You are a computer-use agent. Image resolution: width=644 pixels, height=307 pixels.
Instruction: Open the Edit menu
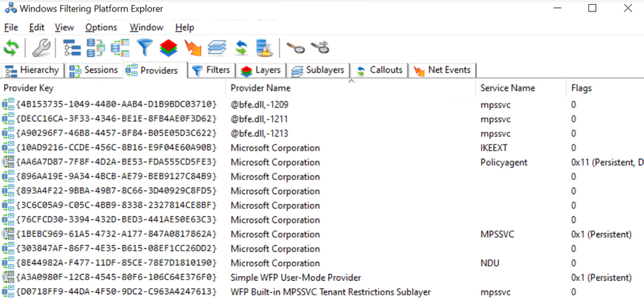36,28
